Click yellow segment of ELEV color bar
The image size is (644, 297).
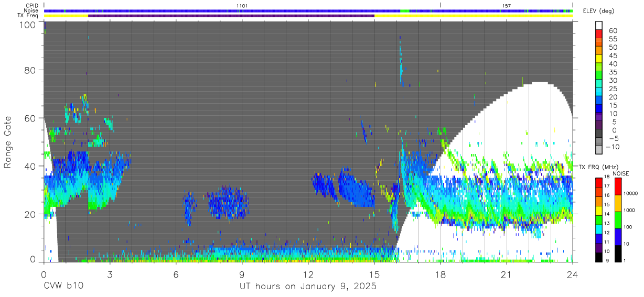tap(599, 58)
